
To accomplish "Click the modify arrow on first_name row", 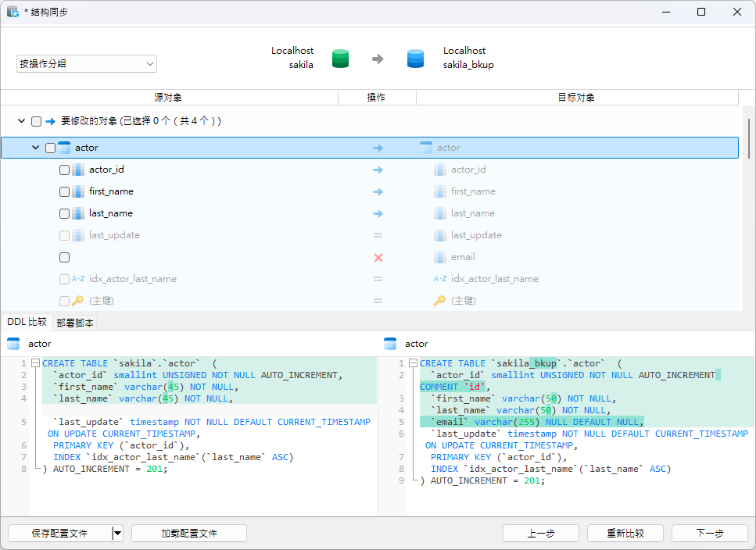I will [378, 191].
